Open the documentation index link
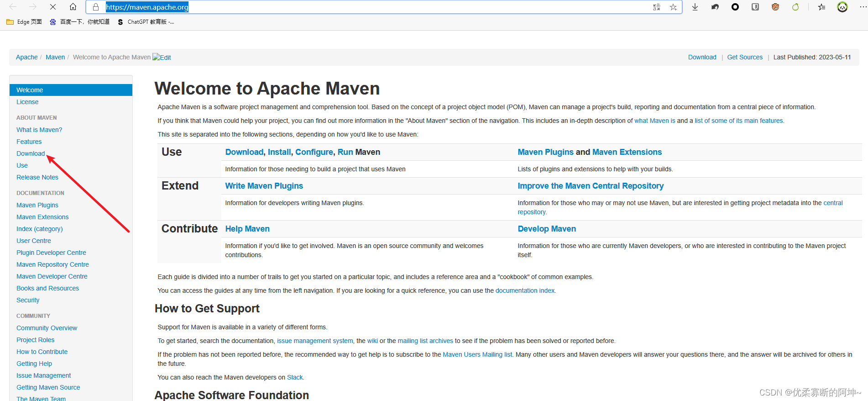This screenshot has height=401, width=868. [525, 290]
